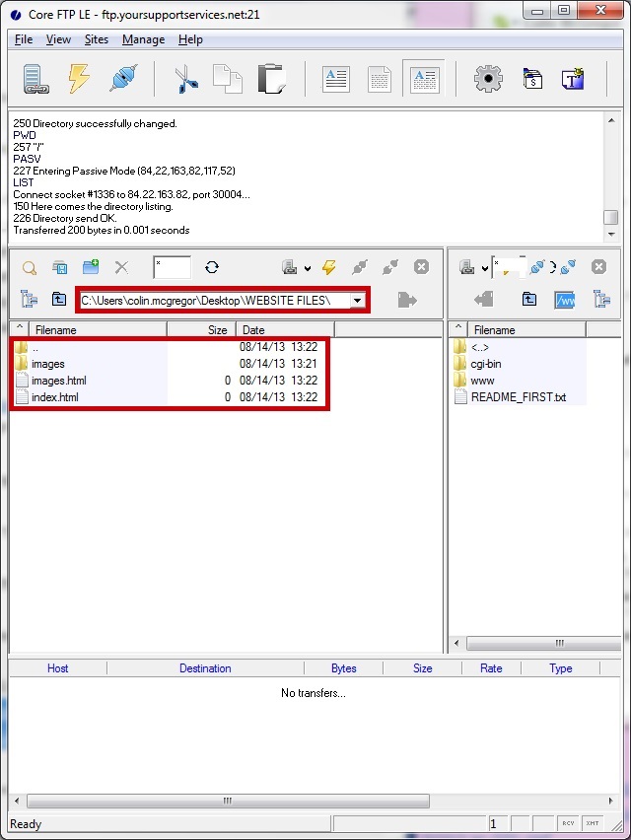Open the Manage menu
631x840 pixels.
click(143, 39)
